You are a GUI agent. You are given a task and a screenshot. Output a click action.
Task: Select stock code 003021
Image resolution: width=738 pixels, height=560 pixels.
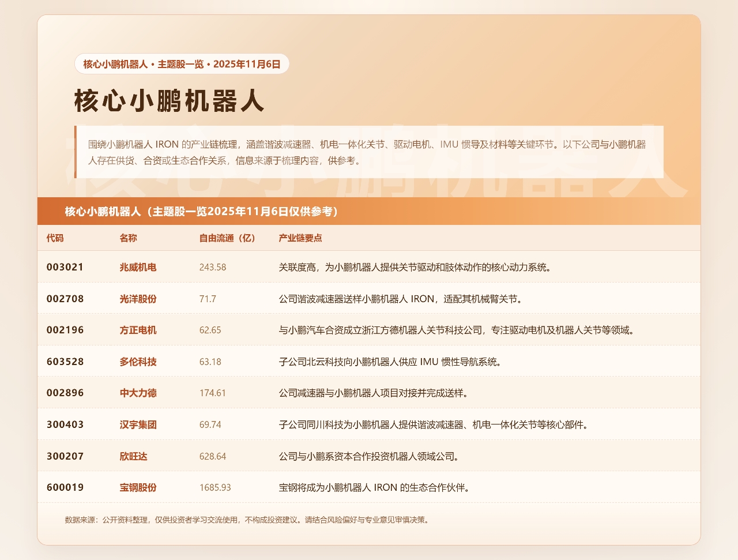[65, 267]
